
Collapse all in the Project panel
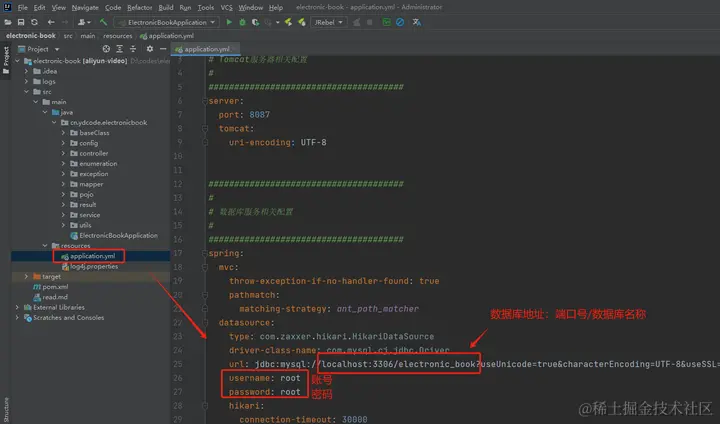point(133,49)
